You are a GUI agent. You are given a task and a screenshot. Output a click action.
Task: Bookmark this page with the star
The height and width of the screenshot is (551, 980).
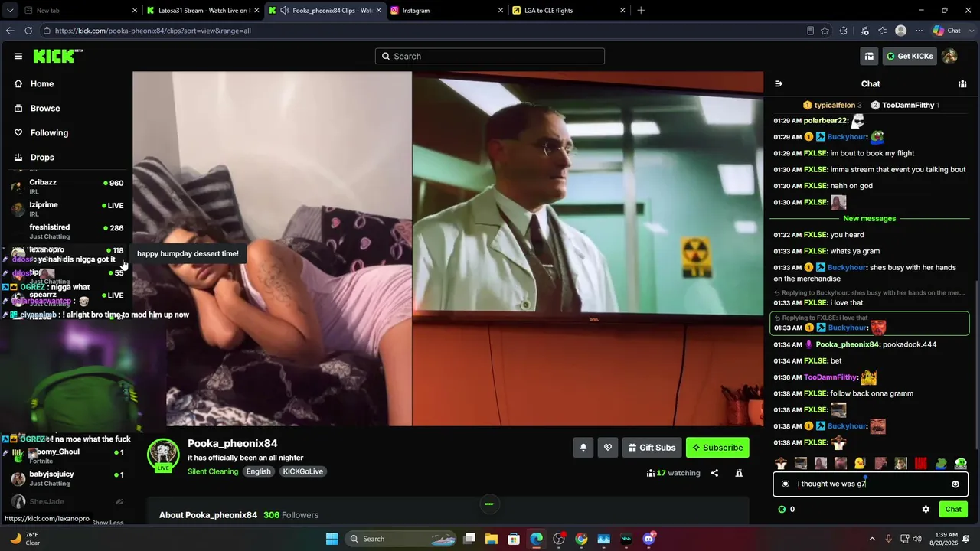(x=825, y=31)
